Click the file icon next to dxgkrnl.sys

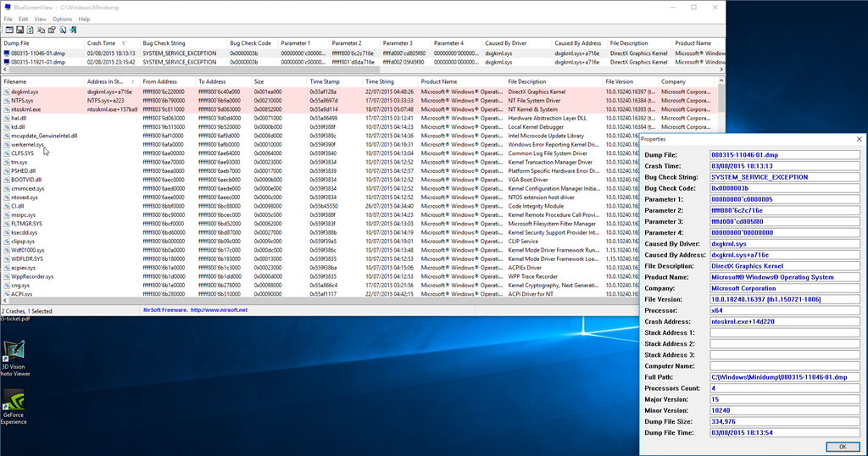click(7, 92)
